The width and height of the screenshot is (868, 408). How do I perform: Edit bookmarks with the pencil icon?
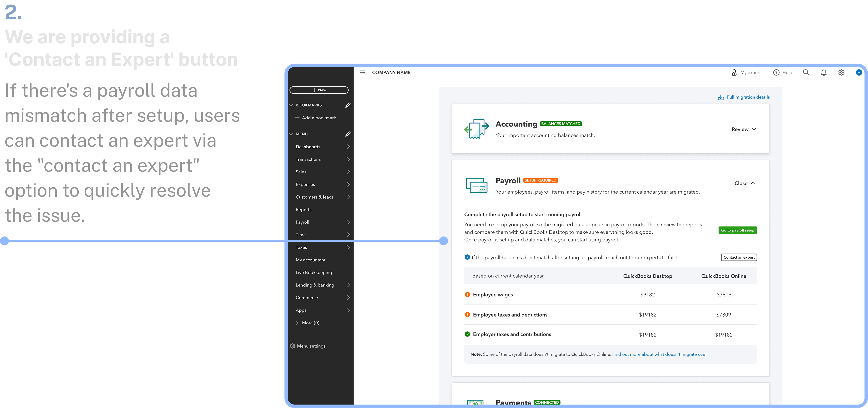point(348,105)
